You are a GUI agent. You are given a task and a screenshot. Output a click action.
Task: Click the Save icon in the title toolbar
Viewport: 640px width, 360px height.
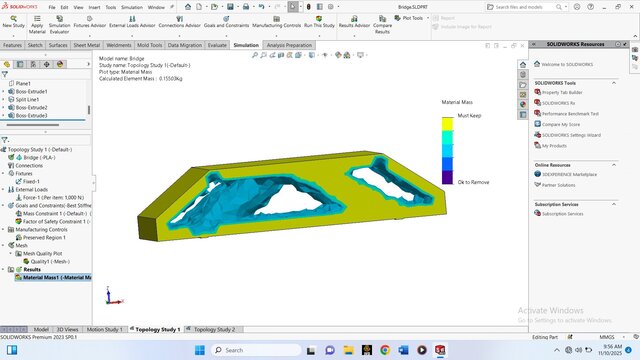pos(230,7)
